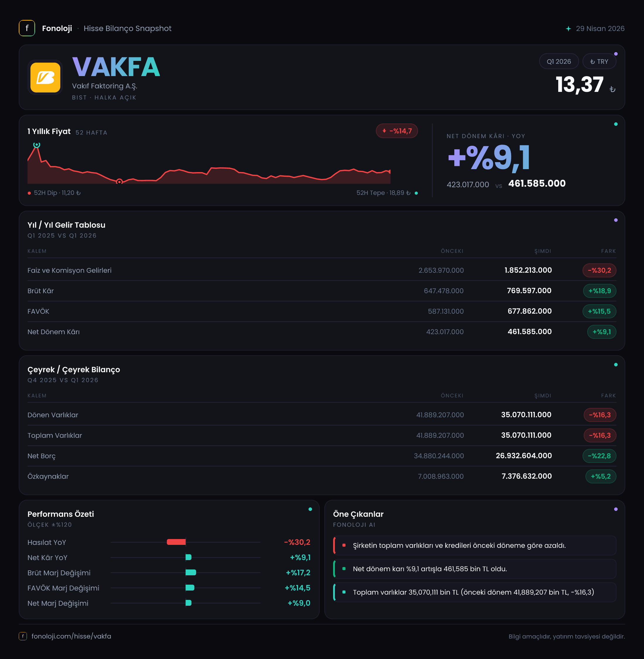
Task: Click the Hasılat YoY red bar
Action: pos(176,542)
